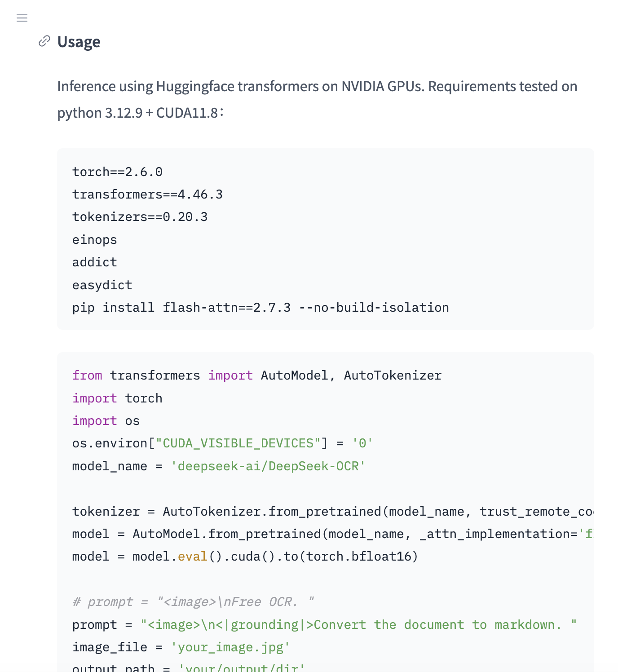Click the 'your_image.jpg' file name string
The height and width of the screenshot is (672, 618).
point(230,647)
